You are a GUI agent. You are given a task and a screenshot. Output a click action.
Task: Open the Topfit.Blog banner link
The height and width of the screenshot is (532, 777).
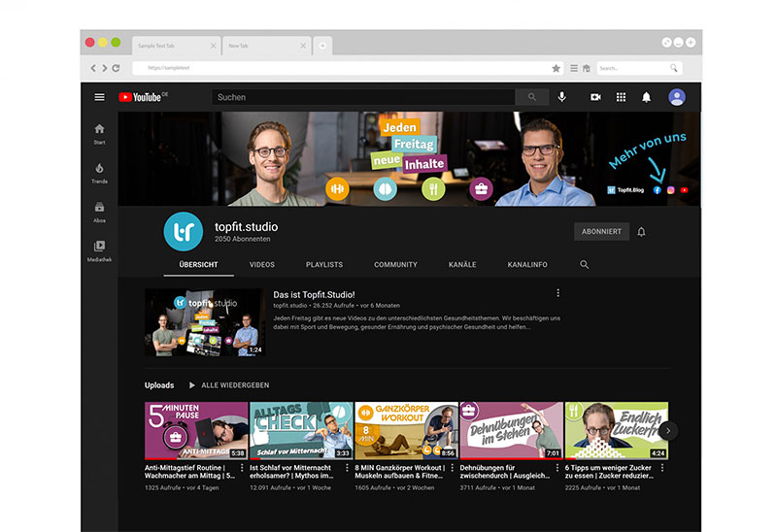click(x=625, y=190)
